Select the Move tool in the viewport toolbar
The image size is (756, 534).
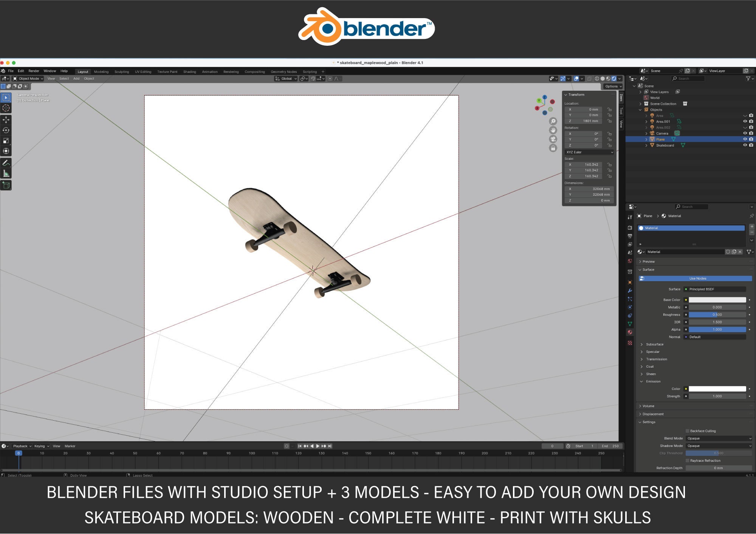pos(6,120)
